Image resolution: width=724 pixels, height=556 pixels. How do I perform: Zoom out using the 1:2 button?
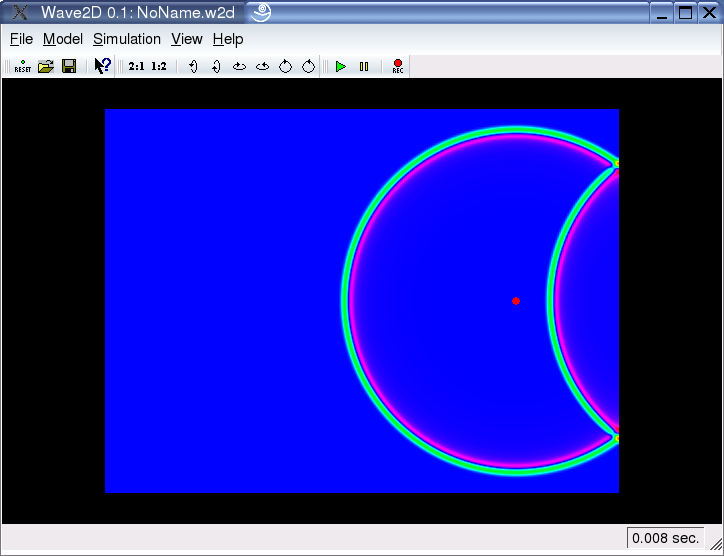point(158,66)
